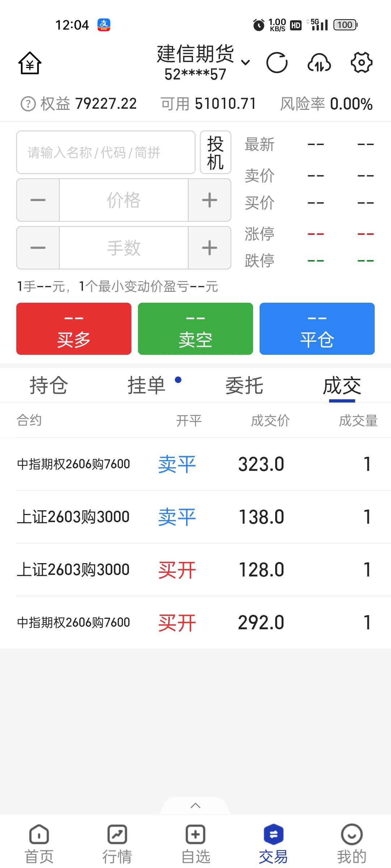Viewport: 391px width, 868px height.
Task: Open settings via the gear icon
Action: pyautogui.click(x=362, y=63)
